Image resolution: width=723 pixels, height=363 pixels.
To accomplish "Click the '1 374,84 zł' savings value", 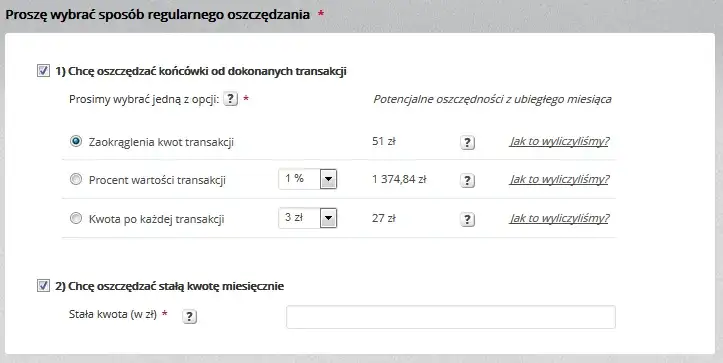I will (399, 179).
